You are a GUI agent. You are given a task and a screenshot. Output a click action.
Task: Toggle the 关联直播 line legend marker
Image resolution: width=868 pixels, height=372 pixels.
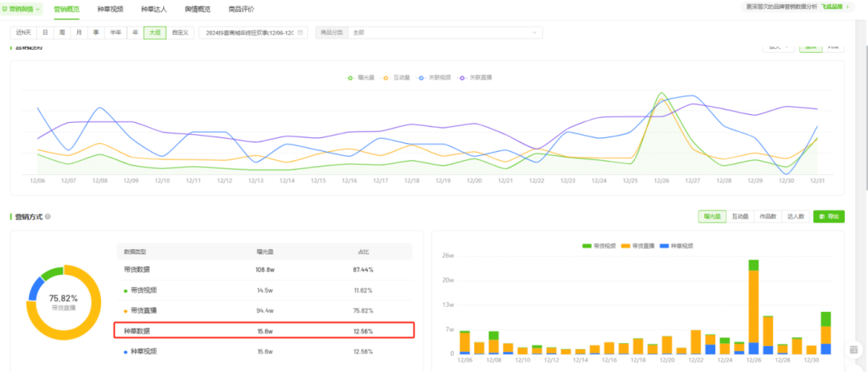click(x=463, y=78)
